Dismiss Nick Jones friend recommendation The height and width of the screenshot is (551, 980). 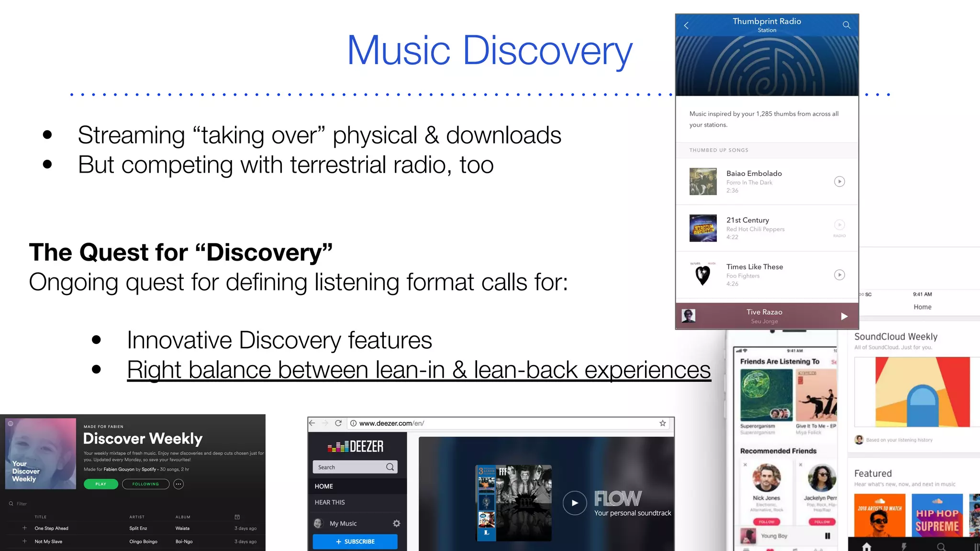745,464
